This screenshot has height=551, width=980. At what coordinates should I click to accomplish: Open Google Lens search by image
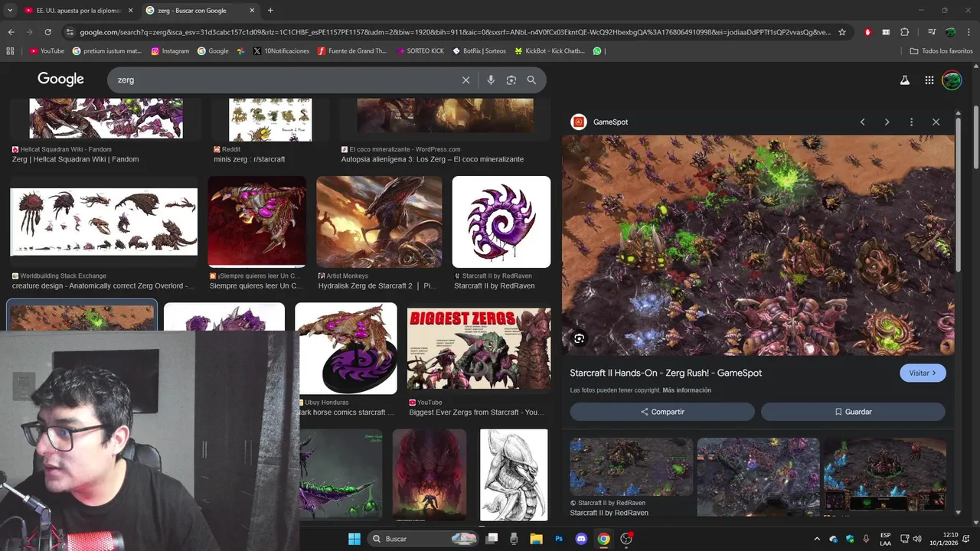click(x=511, y=80)
